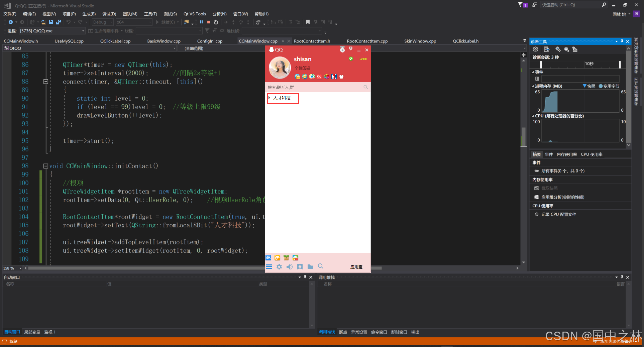Click the shisan username in QQ

(x=303, y=59)
